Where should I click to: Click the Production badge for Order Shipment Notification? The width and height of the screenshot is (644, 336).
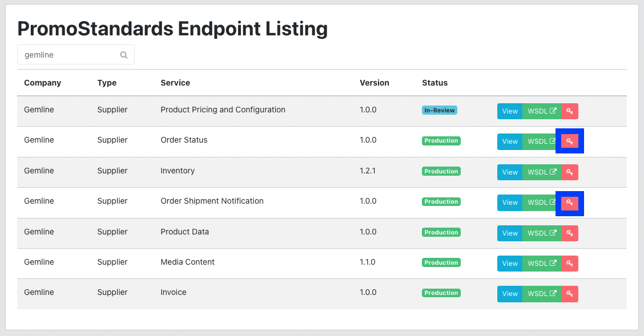[441, 202]
